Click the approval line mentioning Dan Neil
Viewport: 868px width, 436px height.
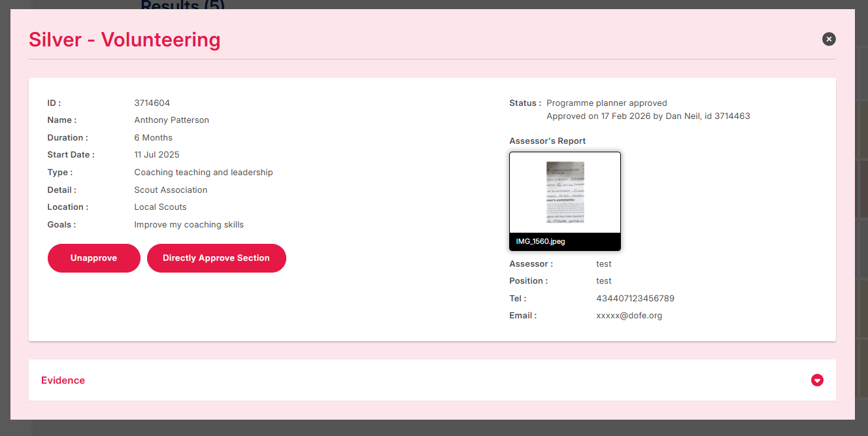click(x=648, y=116)
